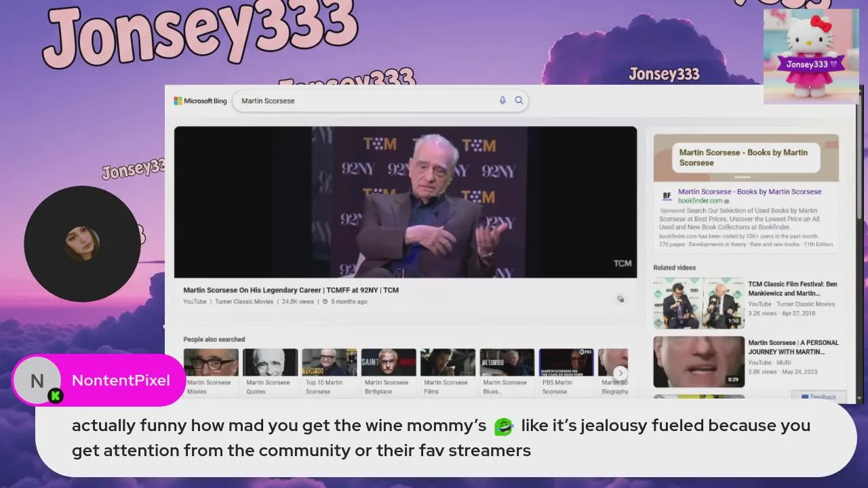Click the '5 months ago' upload time text
868x488 pixels.
[349, 302]
